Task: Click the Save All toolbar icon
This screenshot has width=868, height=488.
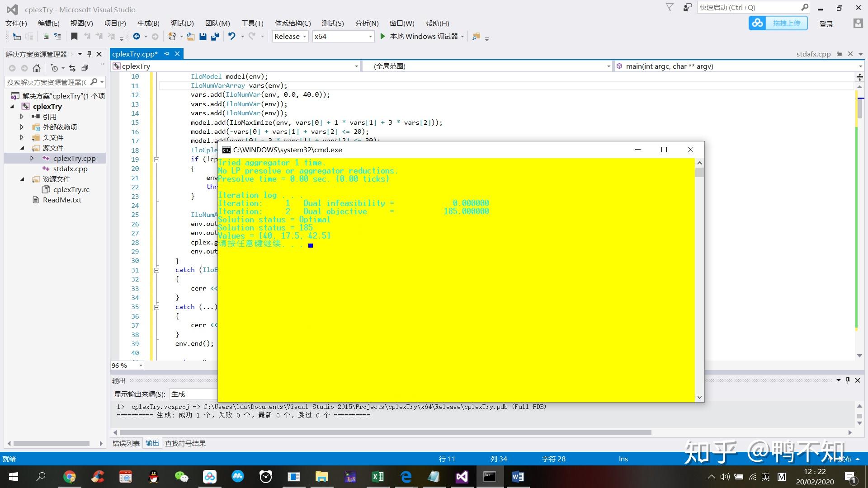Action: coord(215,37)
